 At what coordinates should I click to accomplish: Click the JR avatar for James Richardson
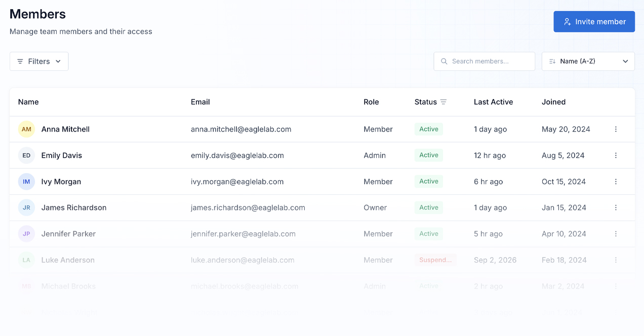click(x=26, y=207)
